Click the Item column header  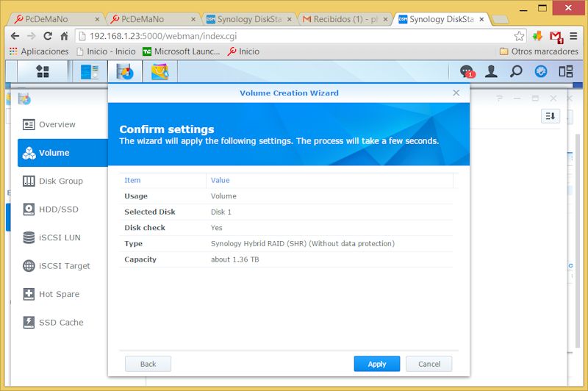coord(132,180)
